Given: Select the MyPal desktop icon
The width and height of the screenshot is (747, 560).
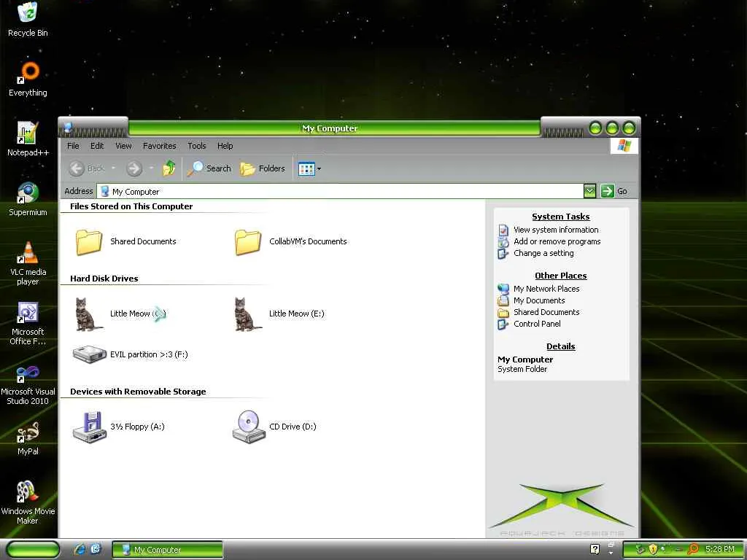Looking at the screenshot, I should click(28, 438).
